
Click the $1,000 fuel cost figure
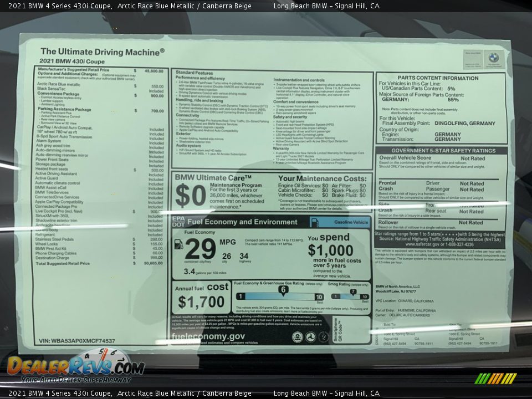coord(330,250)
